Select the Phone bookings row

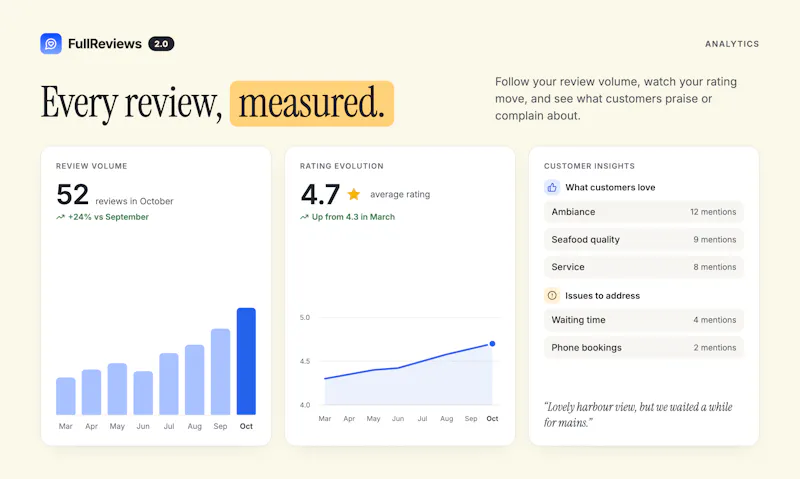click(644, 347)
